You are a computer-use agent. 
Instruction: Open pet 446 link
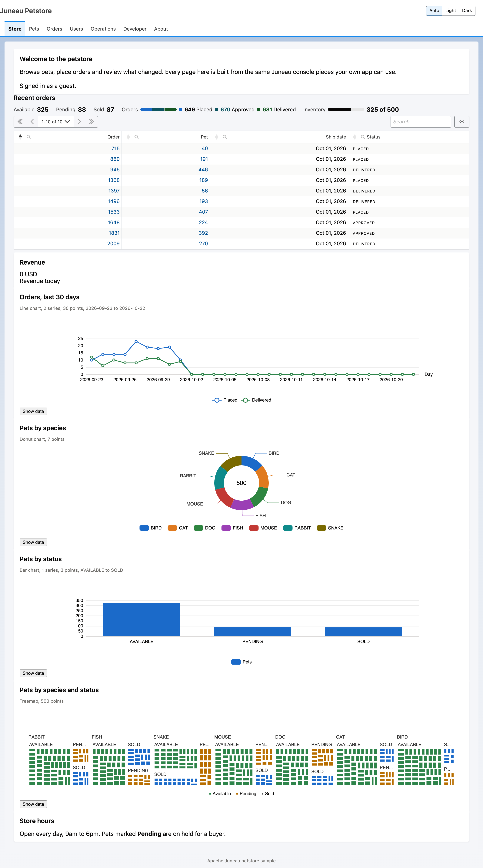(203, 170)
